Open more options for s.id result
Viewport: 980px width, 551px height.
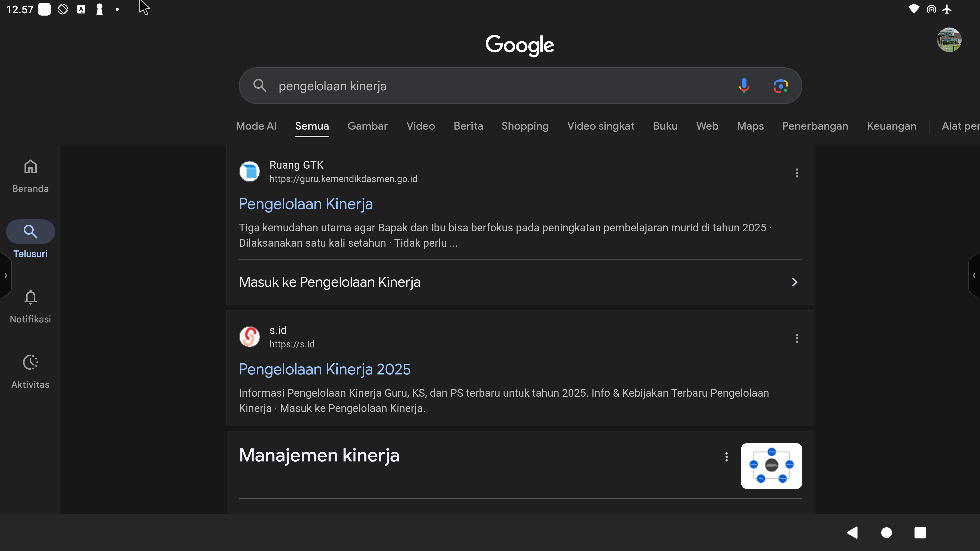click(x=797, y=338)
